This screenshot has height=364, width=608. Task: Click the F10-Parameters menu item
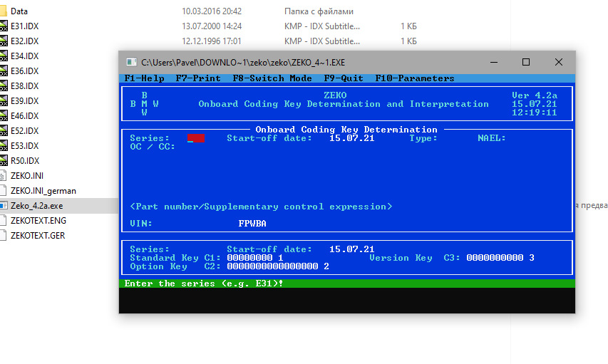pyautogui.click(x=415, y=78)
